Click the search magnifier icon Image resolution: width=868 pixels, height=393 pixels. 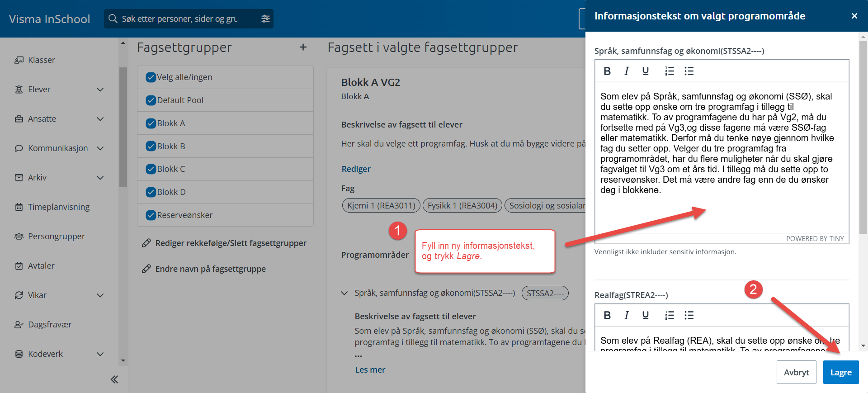113,19
